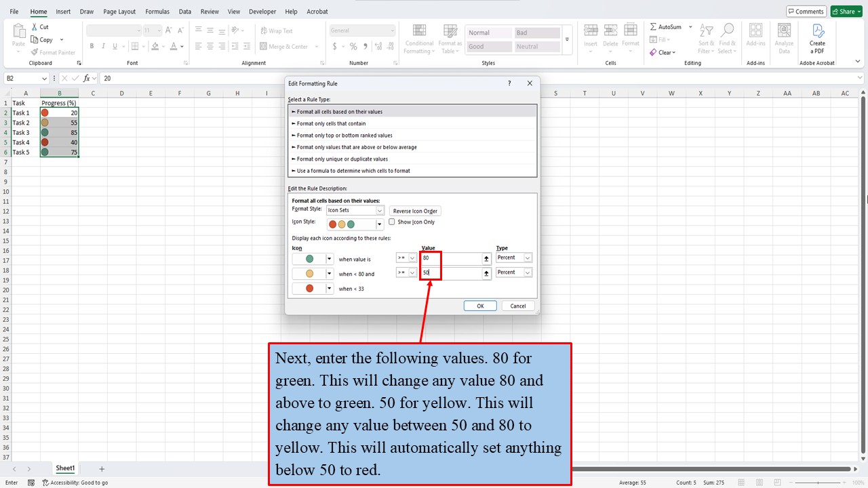
Task: Click the range selector arrow for value 80
Action: 486,258
